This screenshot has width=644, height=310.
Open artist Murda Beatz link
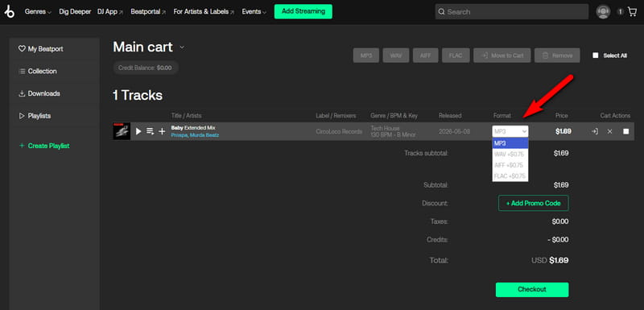point(204,135)
